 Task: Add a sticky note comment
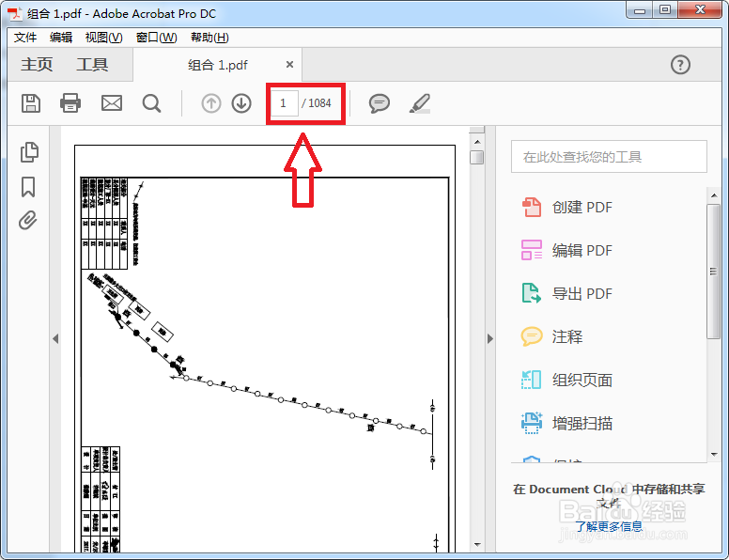pos(380,103)
